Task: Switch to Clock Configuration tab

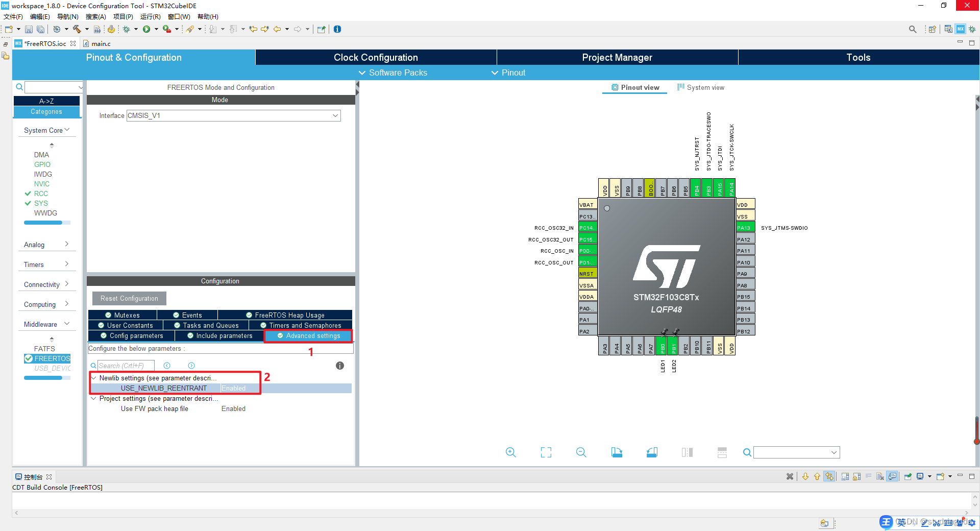Action: (x=376, y=57)
